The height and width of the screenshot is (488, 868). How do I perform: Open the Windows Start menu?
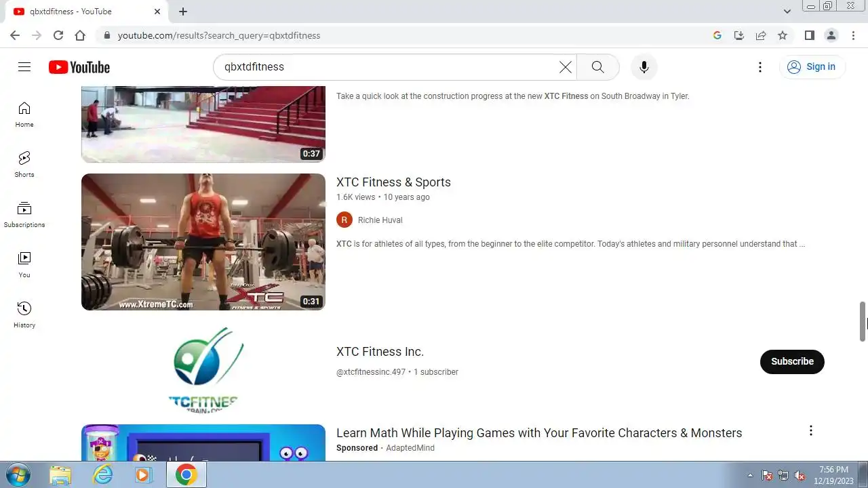pos(19,475)
